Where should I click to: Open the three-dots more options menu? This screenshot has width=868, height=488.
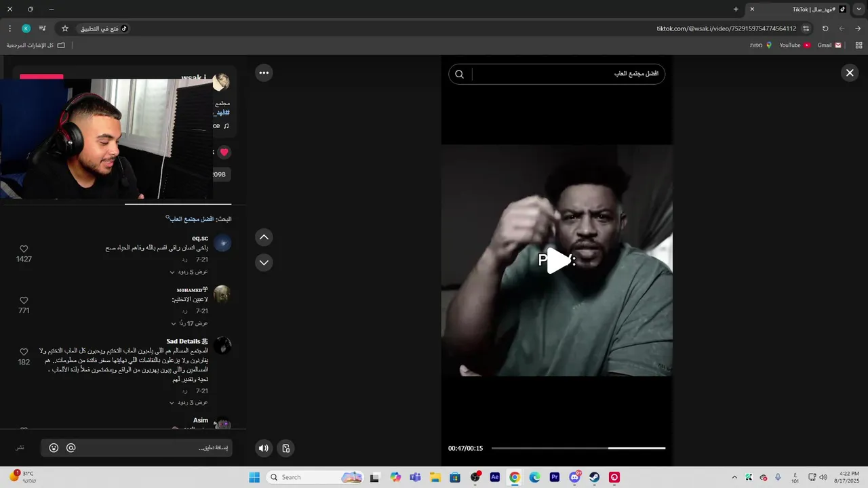(264, 73)
